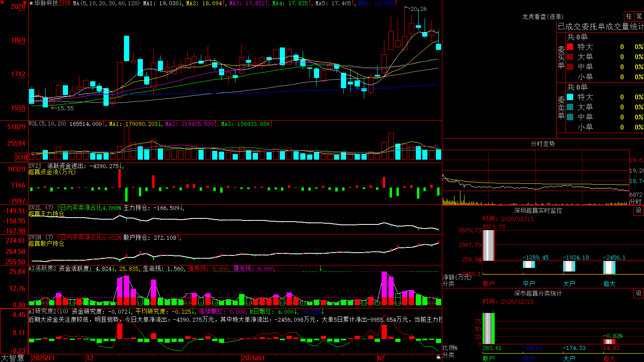
Task: Click the dark red 中单 buy order swatch
Action: pos(570,67)
